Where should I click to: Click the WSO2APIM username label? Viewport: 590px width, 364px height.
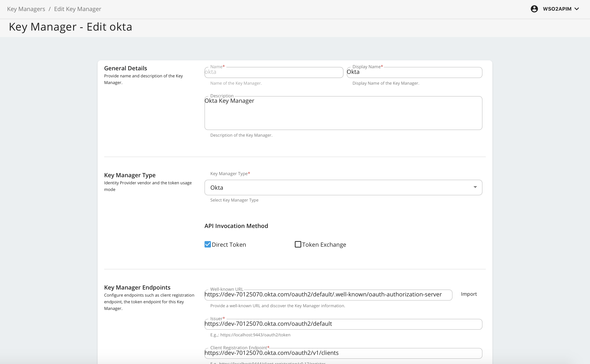pyautogui.click(x=557, y=9)
